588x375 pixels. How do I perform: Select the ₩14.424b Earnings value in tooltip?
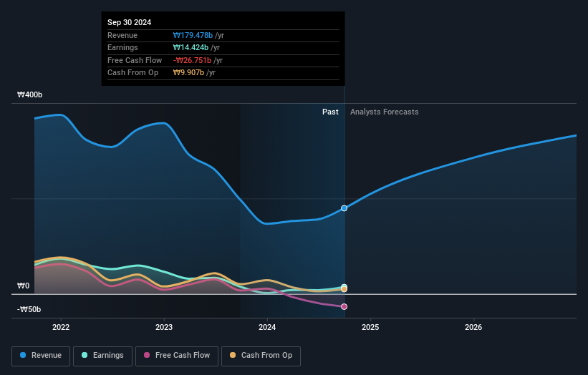(191, 47)
